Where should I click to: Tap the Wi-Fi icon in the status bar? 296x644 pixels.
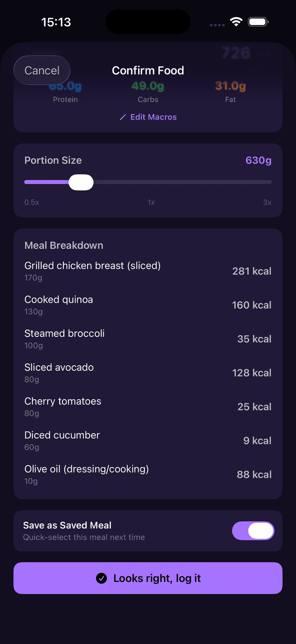pos(236,21)
